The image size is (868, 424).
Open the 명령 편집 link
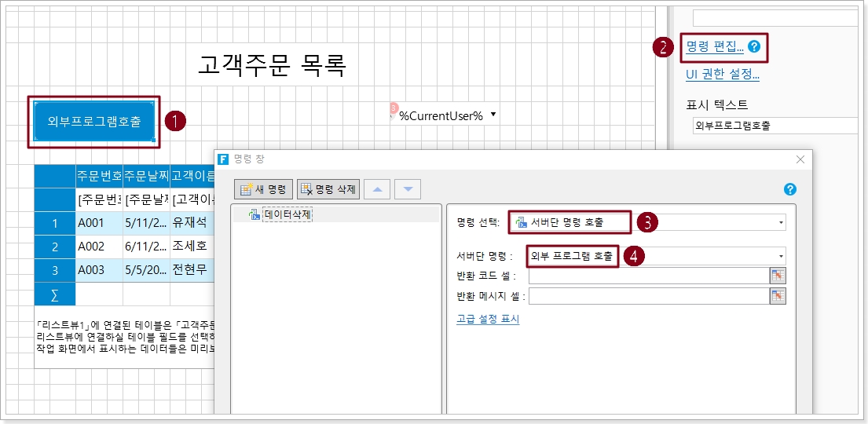point(714,47)
